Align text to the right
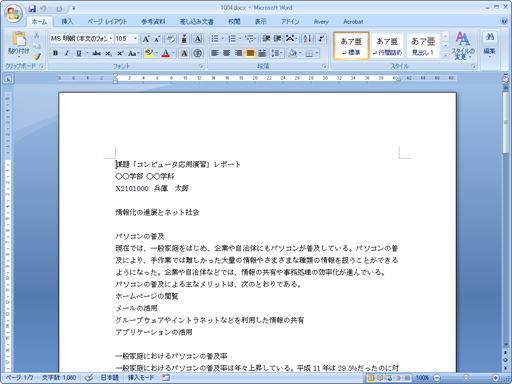 click(238, 53)
